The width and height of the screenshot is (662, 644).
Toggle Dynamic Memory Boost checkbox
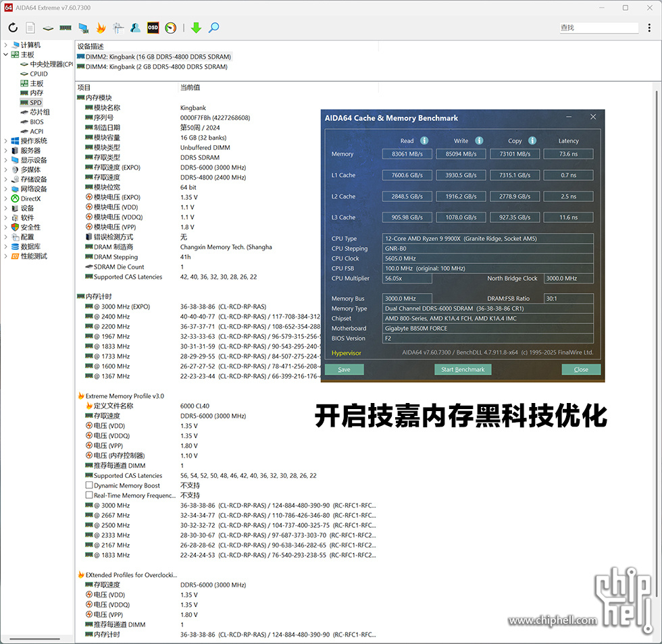point(89,485)
